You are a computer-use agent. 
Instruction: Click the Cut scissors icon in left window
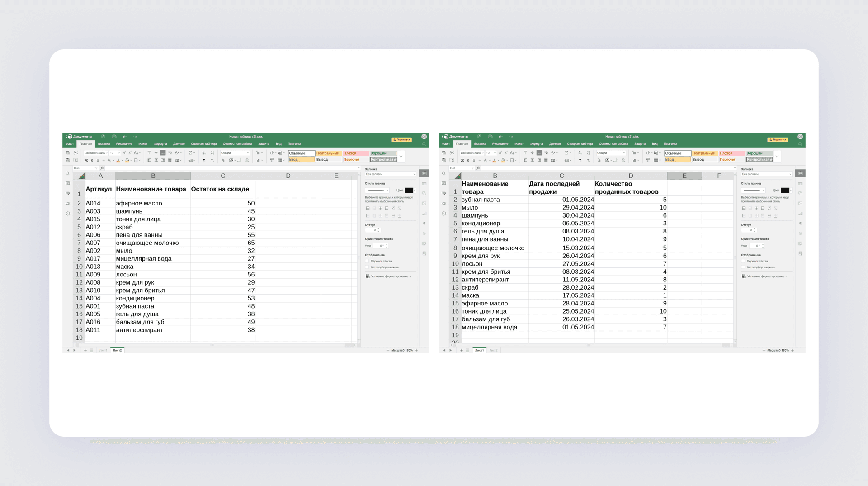[76, 153]
